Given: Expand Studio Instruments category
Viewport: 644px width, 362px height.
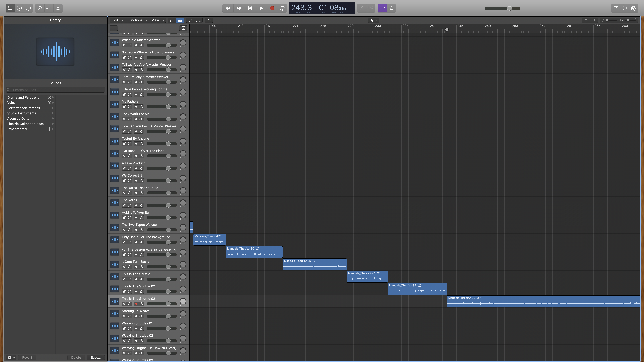Looking at the screenshot, I should (x=53, y=113).
